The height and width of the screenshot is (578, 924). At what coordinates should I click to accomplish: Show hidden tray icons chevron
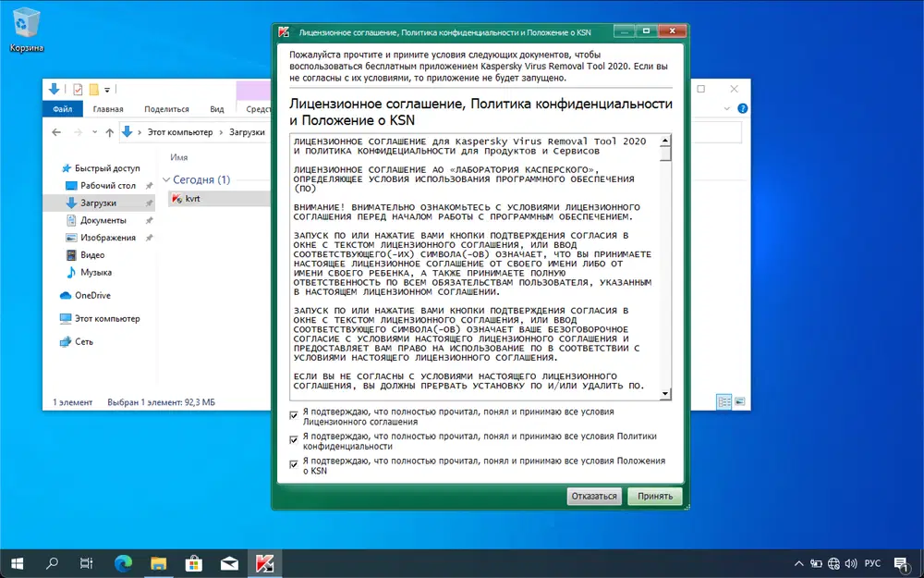coord(798,564)
